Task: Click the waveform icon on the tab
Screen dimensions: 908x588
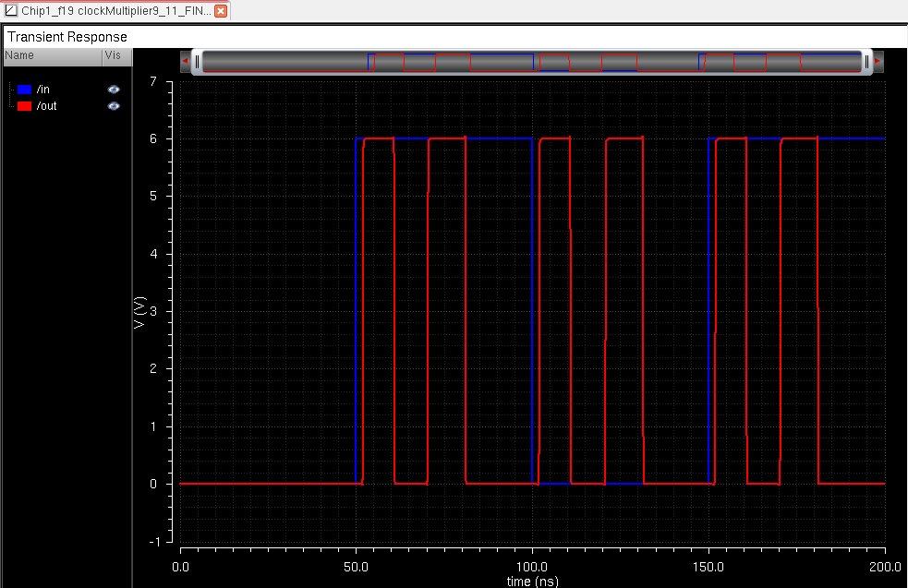Action: [11, 10]
